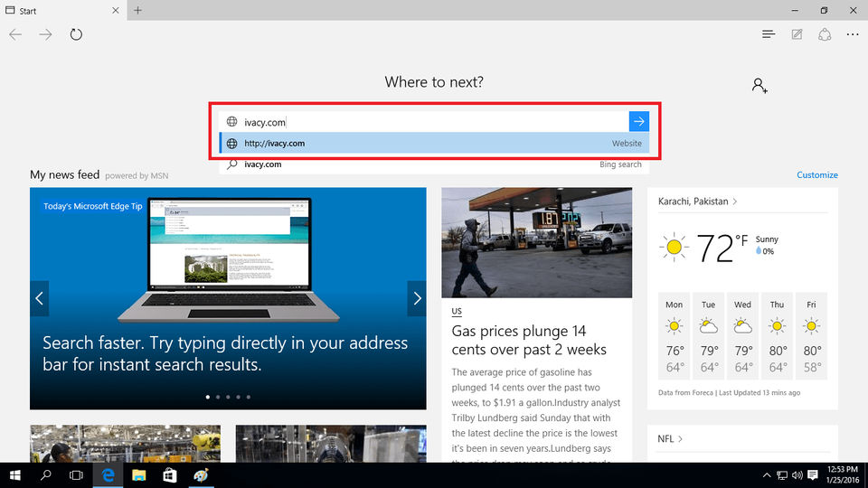Show next Edge tip slide

(417, 298)
